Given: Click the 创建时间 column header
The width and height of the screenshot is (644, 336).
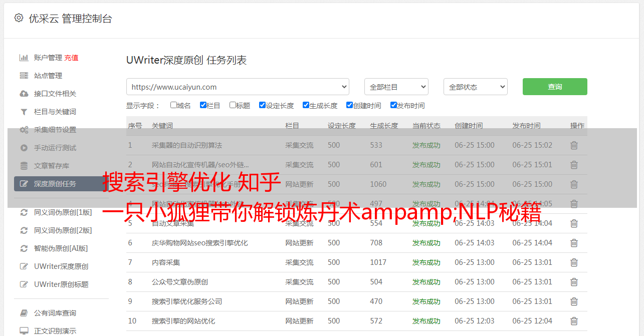Looking at the screenshot, I should click(x=469, y=126).
